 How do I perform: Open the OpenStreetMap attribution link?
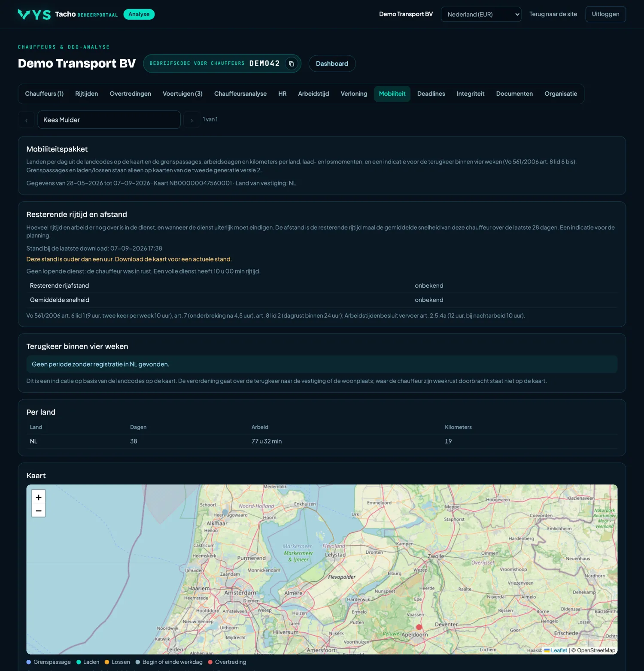(x=596, y=650)
